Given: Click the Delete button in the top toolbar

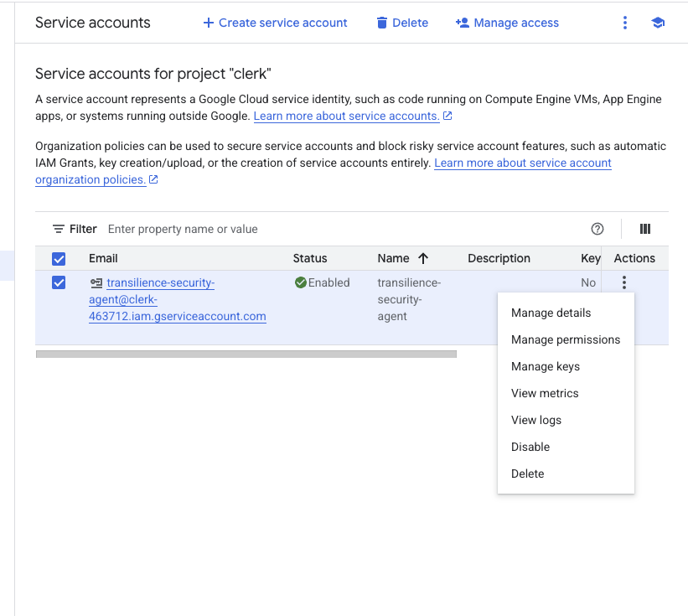Looking at the screenshot, I should click(402, 23).
